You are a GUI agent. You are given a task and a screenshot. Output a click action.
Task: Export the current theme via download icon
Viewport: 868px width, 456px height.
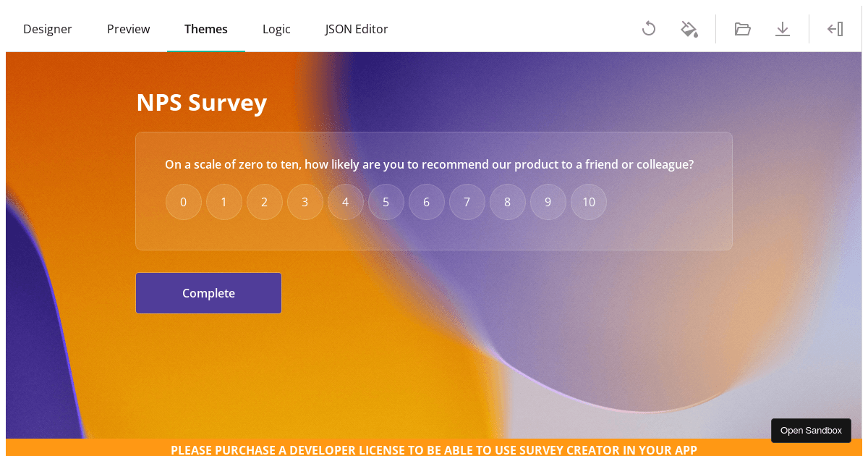click(783, 29)
